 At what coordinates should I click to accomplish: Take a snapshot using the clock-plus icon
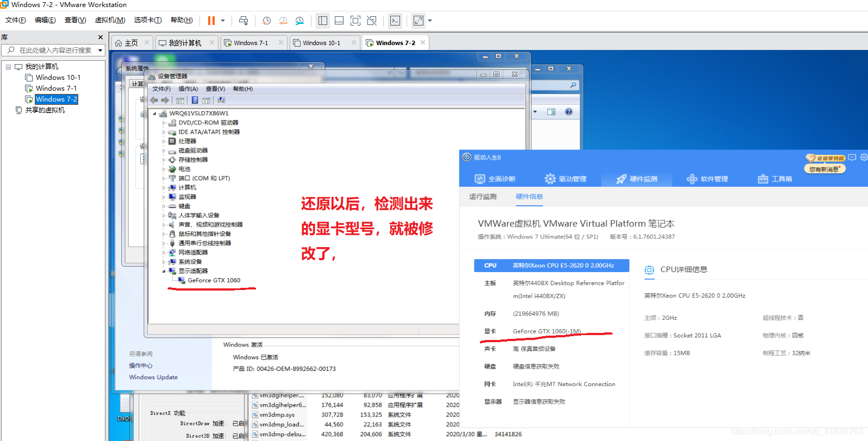266,21
